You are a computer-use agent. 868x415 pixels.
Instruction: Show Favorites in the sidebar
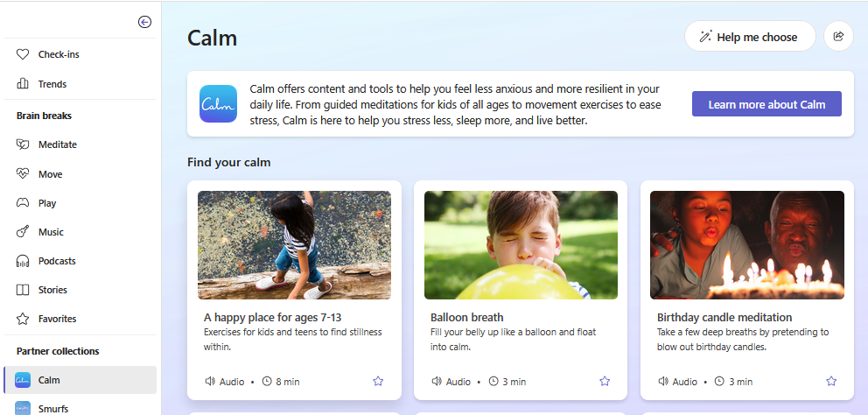[x=57, y=319]
